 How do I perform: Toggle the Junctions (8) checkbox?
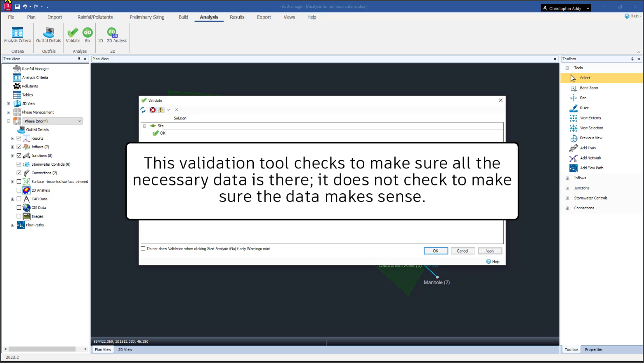[19, 156]
